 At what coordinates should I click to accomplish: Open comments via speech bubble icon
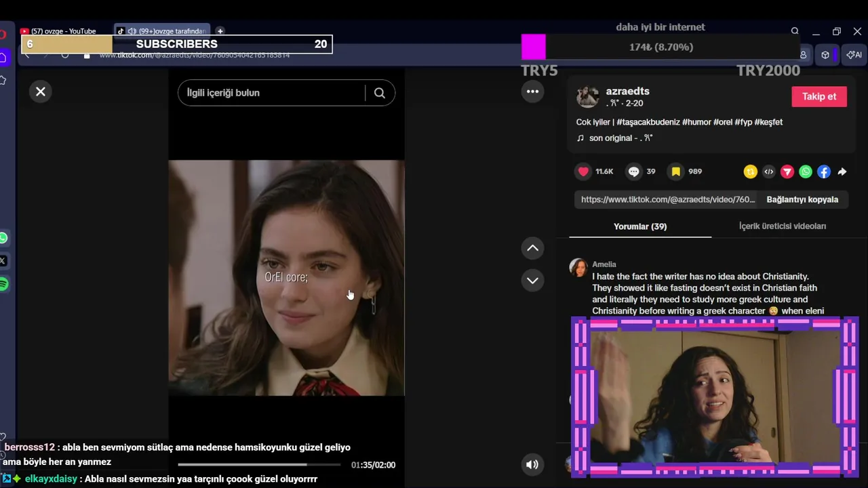pyautogui.click(x=633, y=171)
